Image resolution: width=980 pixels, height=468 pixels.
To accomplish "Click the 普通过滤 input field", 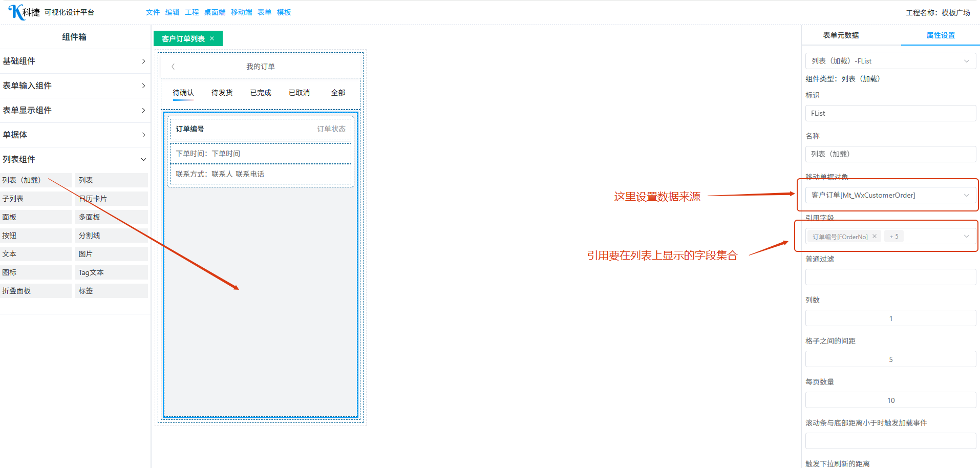I will click(890, 277).
